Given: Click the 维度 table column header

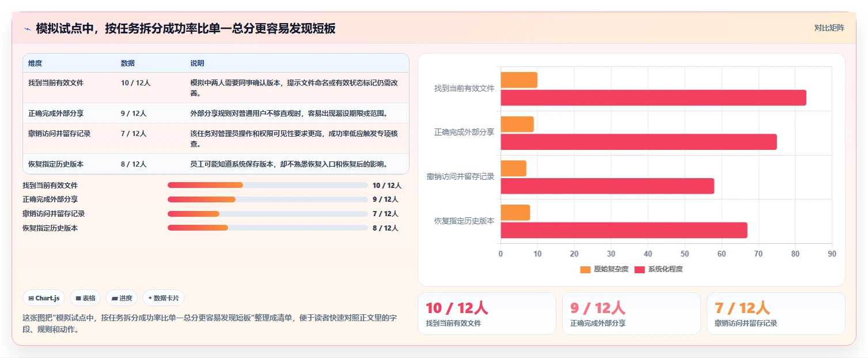Looking at the screenshot, I should click(35, 63).
